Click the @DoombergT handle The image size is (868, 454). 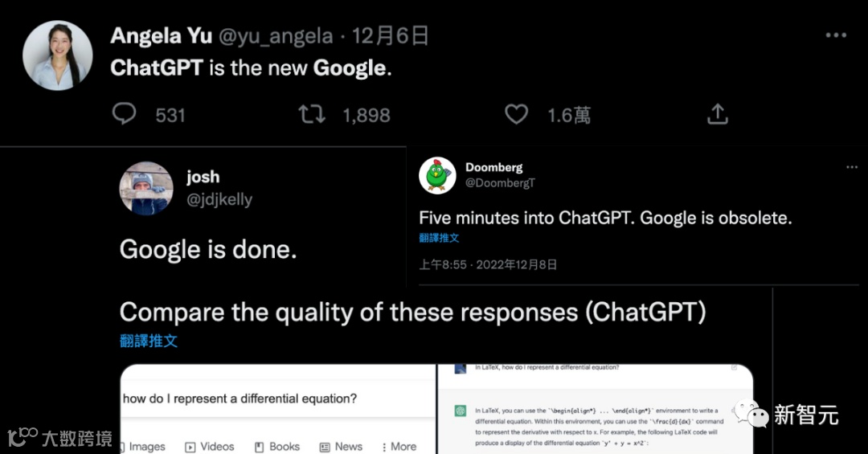(500, 182)
